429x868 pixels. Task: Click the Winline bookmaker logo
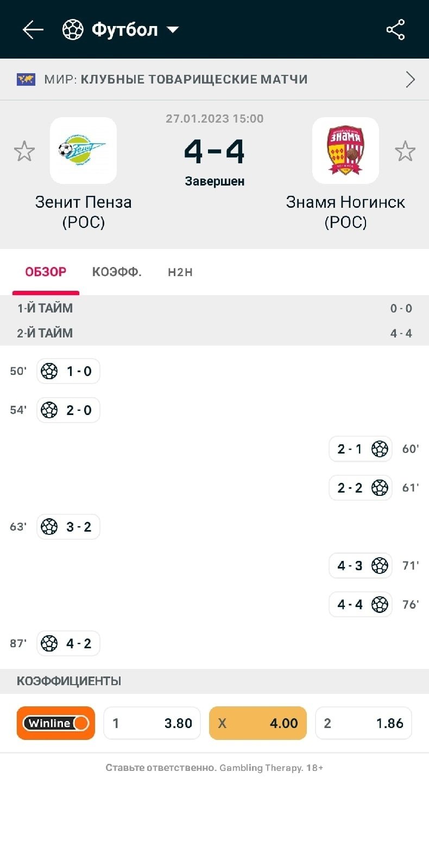click(x=56, y=723)
